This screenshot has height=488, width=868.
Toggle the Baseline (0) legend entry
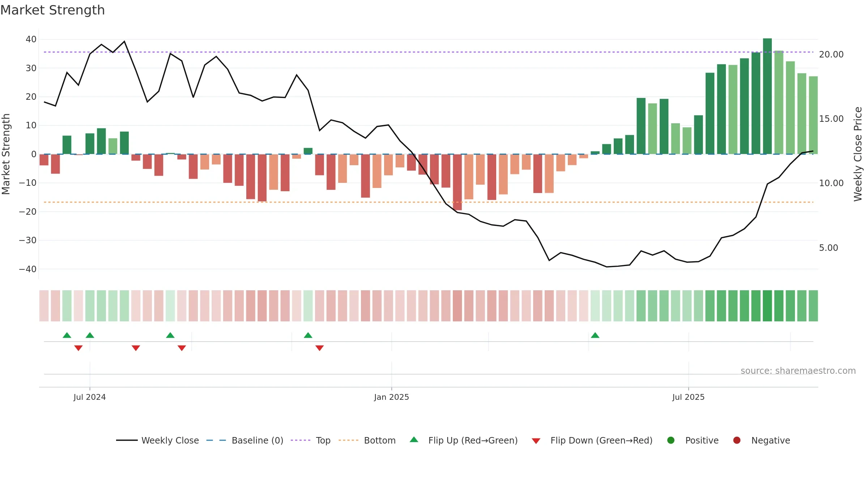245,440
